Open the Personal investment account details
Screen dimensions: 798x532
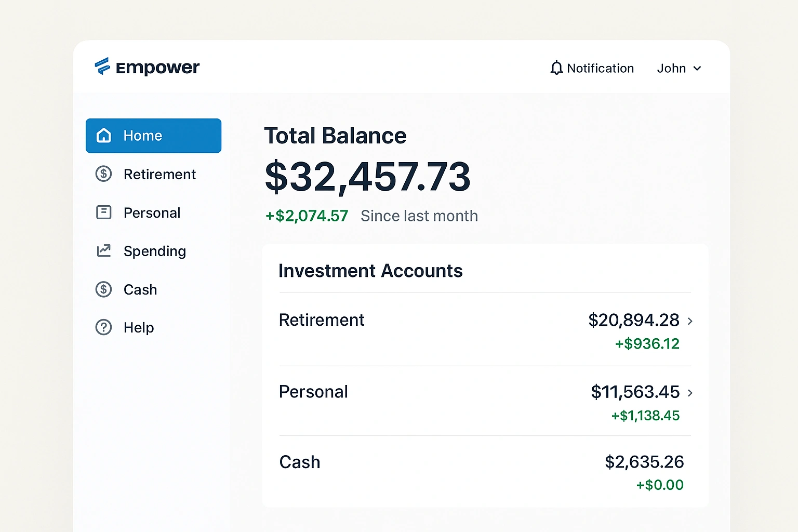[x=313, y=392]
